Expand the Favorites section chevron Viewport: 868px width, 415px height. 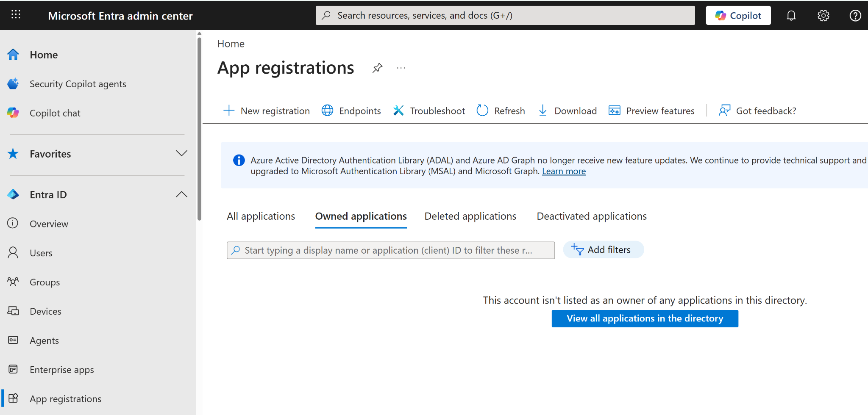(x=181, y=153)
